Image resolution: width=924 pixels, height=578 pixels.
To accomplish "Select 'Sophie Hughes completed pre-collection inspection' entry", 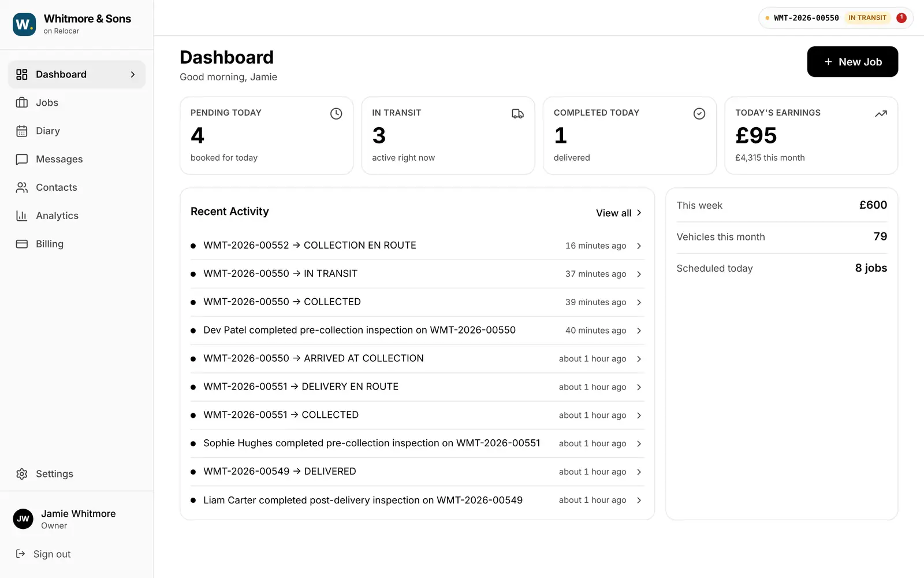I will tap(417, 443).
